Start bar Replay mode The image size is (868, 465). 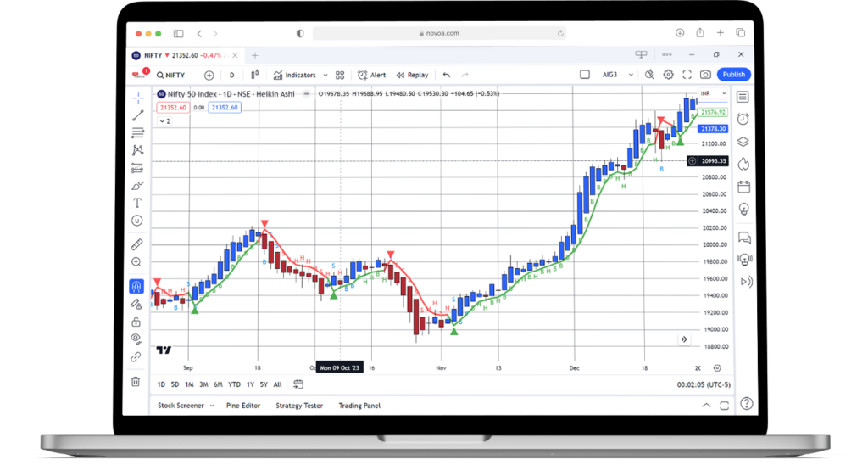pyautogui.click(x=413, y=75)
